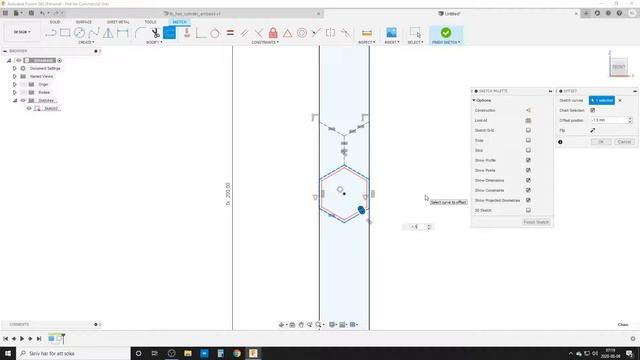Select the Mirror tool triangle icon
640x360 pixels.
[108, 33]
